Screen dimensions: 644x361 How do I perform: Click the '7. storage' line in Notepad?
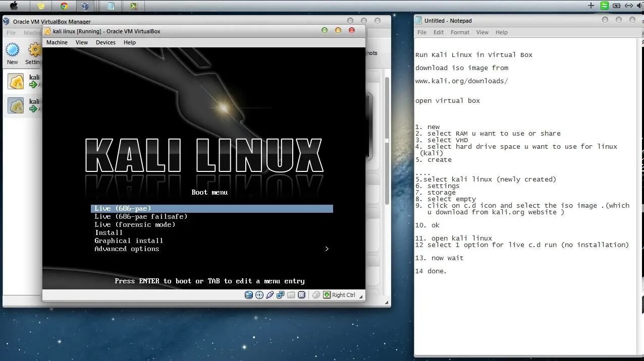pyautogui.click(x=436, y=193)
